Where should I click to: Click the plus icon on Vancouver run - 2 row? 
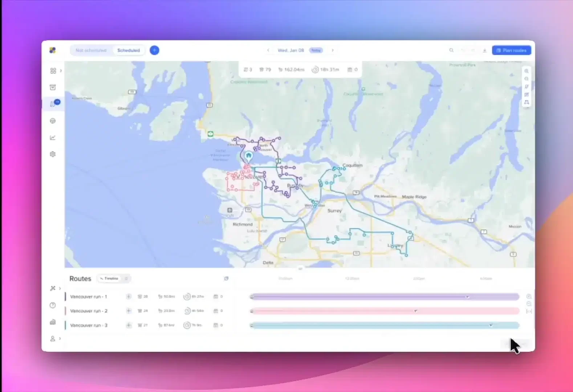[x=129, y=311]
